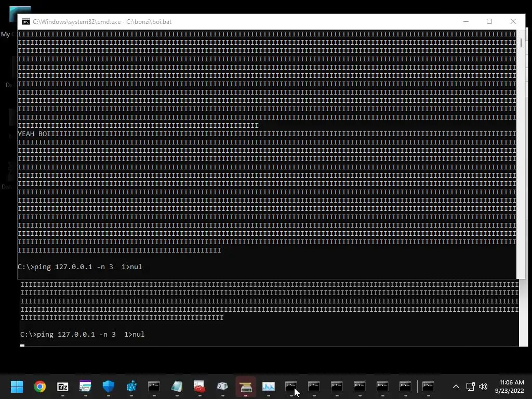Select last cmd icon right of taskbar divider
Image resolution: width=532 pixels, height=399 pixels.
(x=428, y=387)
